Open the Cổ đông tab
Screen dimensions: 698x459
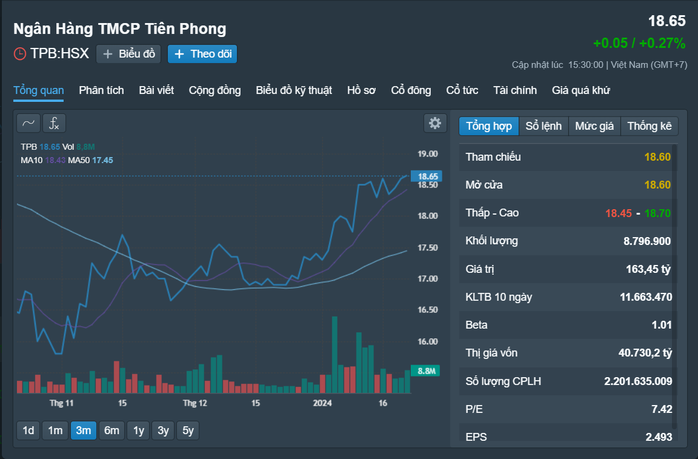click(x=411, y=90)
